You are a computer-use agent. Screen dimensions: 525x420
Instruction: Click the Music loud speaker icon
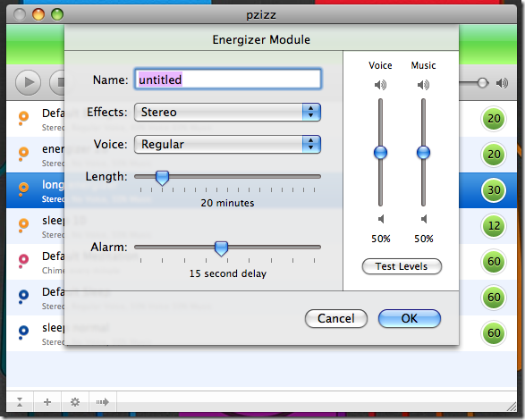point(424,85)
